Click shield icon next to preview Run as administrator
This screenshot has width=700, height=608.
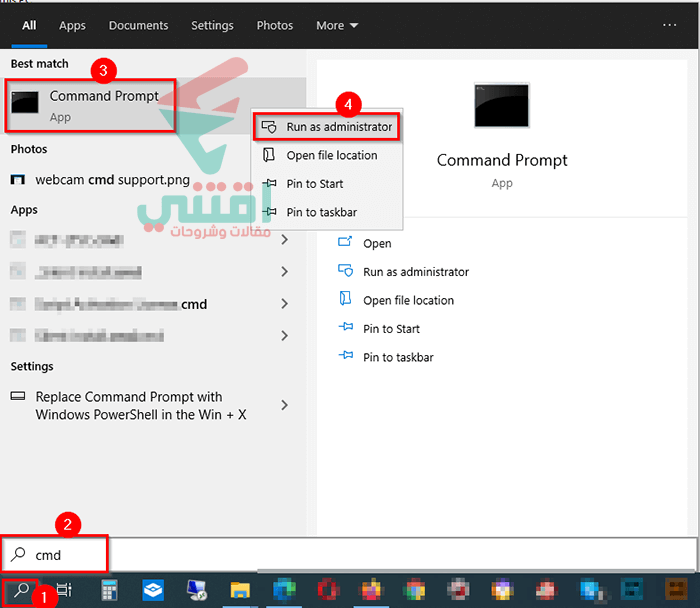point(346,271)
